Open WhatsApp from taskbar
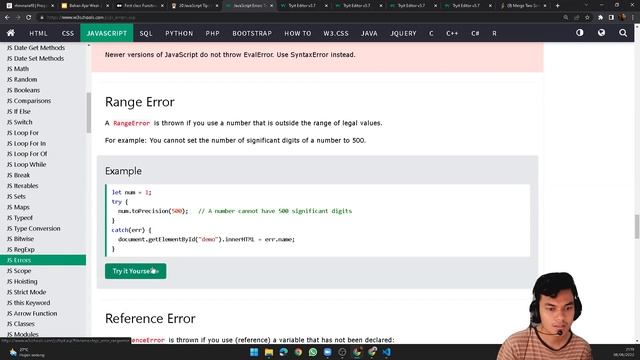The width and height of the screenshot is (640, 360). [x=313, y=352]
